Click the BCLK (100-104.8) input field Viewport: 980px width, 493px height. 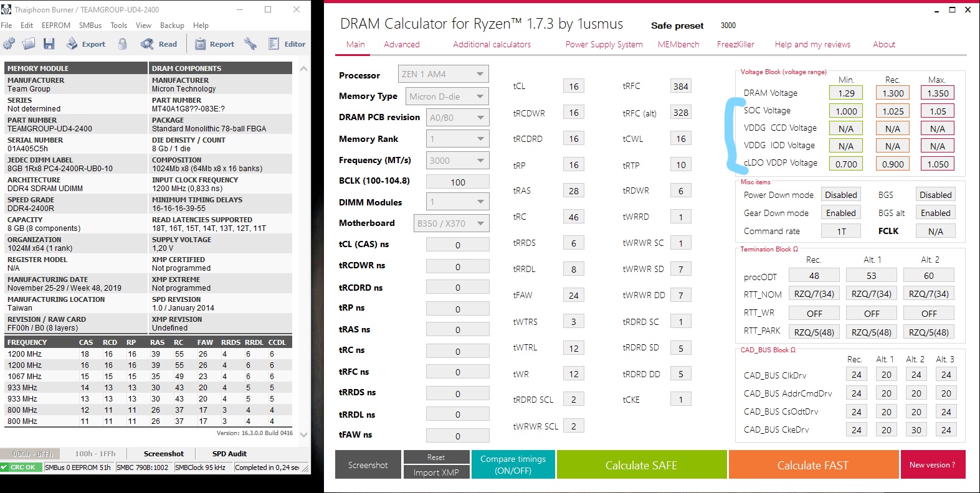[457, 182]
